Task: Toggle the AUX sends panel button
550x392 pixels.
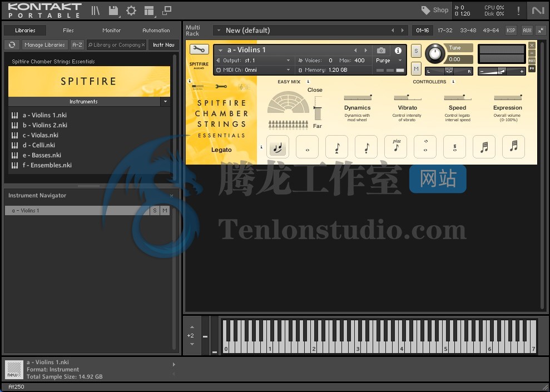Action: 527,30
